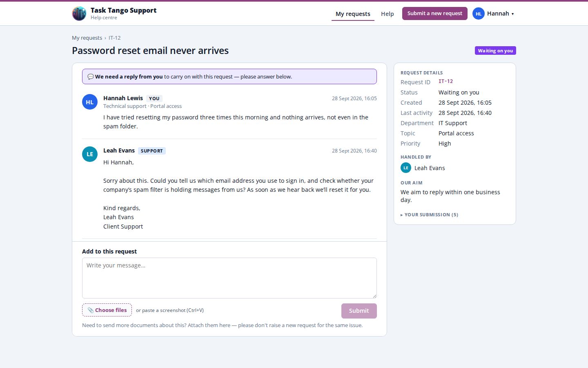Click the Add to this request heading
588x368 pixels.
pos(109,251)
